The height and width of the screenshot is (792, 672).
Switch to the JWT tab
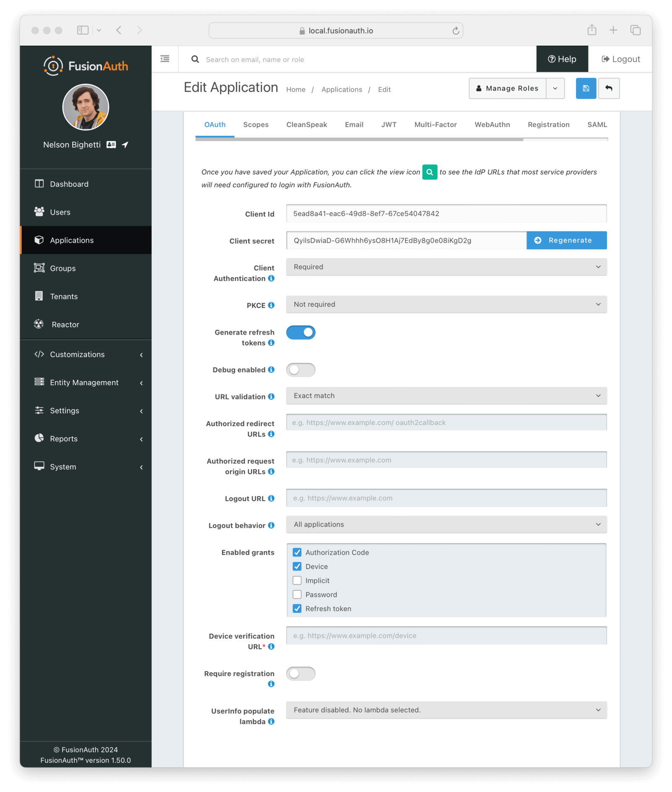(x=388, y=124)
